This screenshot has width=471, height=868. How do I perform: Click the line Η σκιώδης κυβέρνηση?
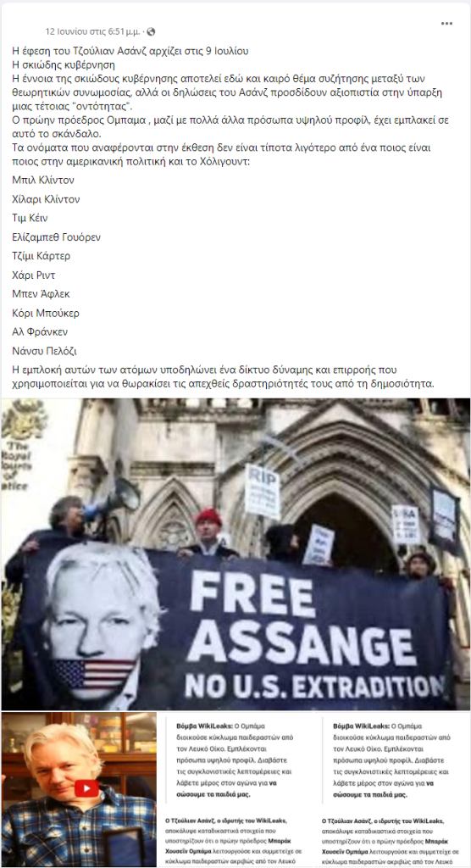pos(64,64)
